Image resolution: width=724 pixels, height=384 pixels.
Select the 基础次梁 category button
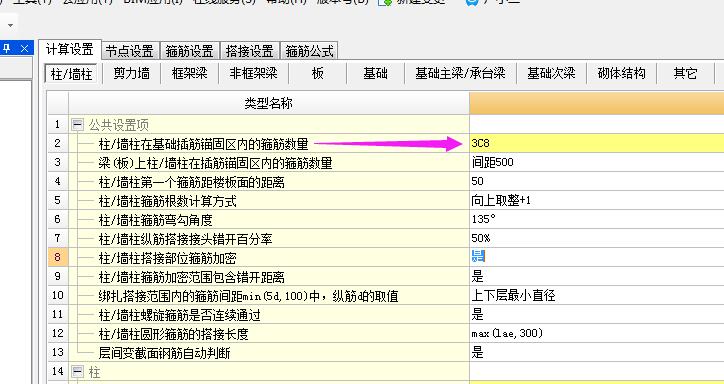[x=551, y=73]
